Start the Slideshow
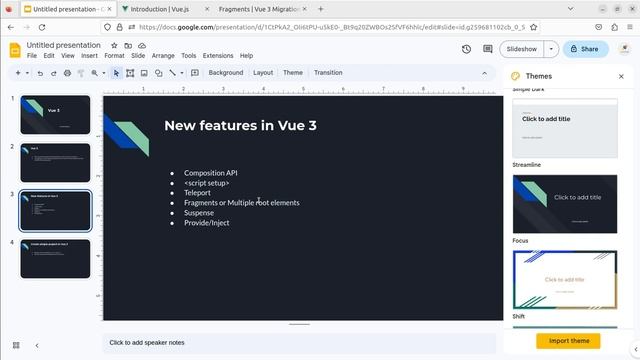Viewport: 640px width, 360px height. (522, 49)
